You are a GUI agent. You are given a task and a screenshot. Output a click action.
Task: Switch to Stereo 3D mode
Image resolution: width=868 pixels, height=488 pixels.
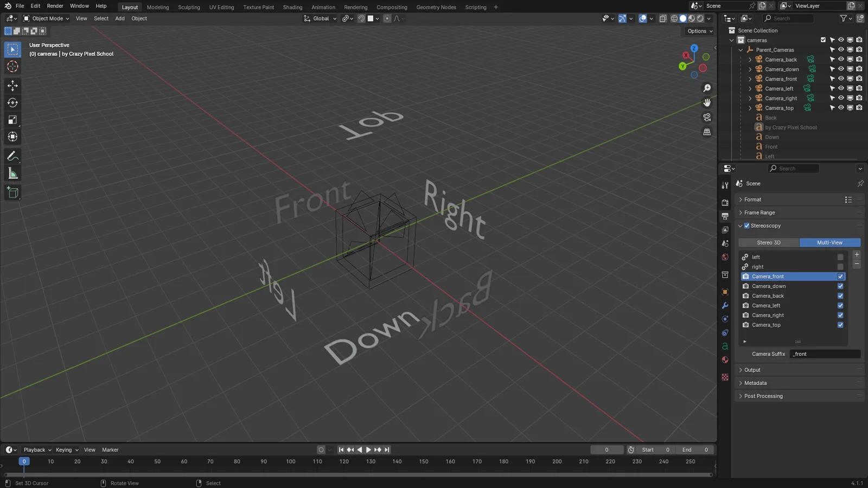point(769,242)
